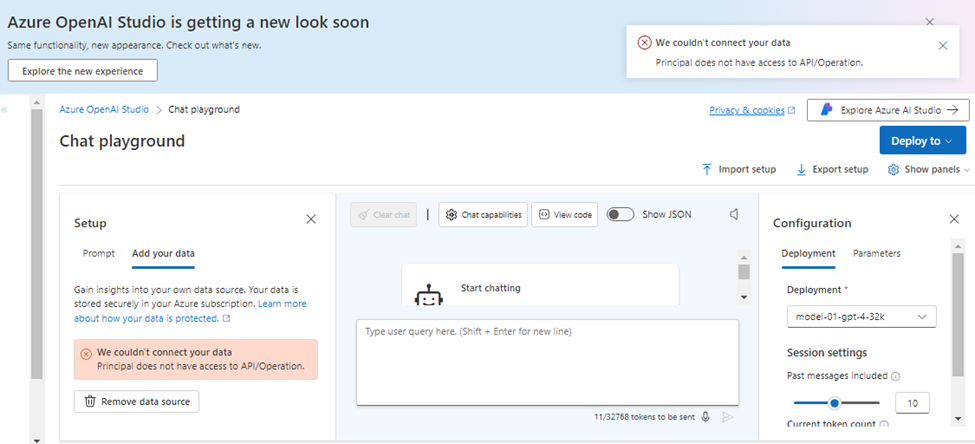Click the error icon in Setup alert

[x=86, y=353]
